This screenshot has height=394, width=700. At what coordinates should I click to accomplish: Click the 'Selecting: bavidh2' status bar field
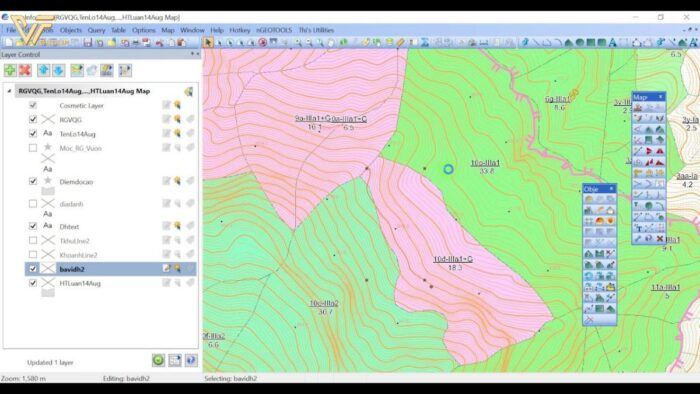230,378
